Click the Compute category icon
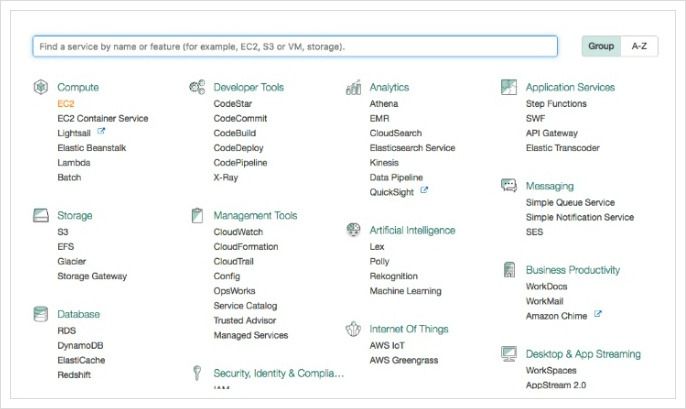 point(41,87)
